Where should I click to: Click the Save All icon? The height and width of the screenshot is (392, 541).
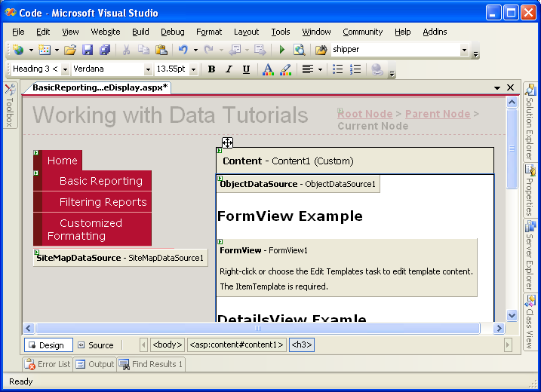coord(104,50)
